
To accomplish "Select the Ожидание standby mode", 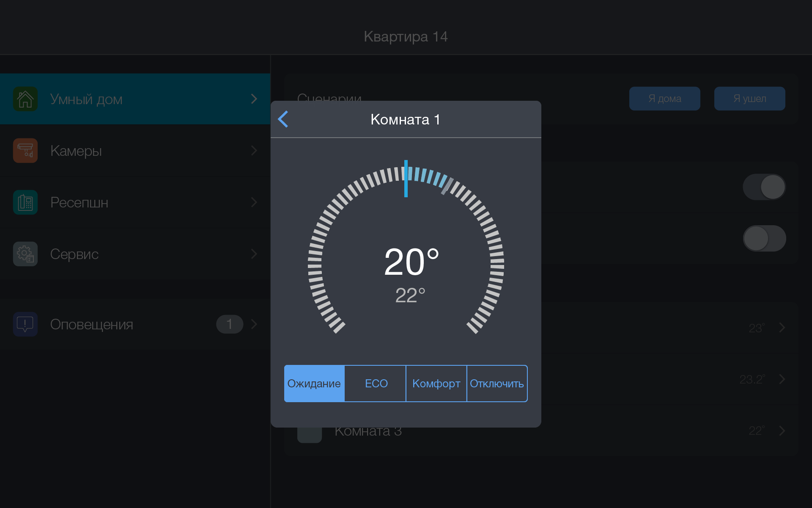I will [314, 384].
